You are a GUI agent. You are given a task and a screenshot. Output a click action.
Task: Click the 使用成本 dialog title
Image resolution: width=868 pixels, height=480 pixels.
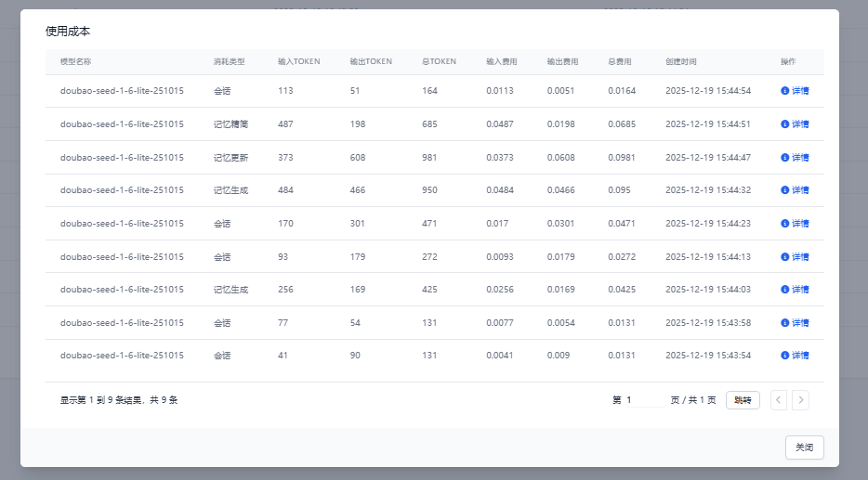pos(68,32)
